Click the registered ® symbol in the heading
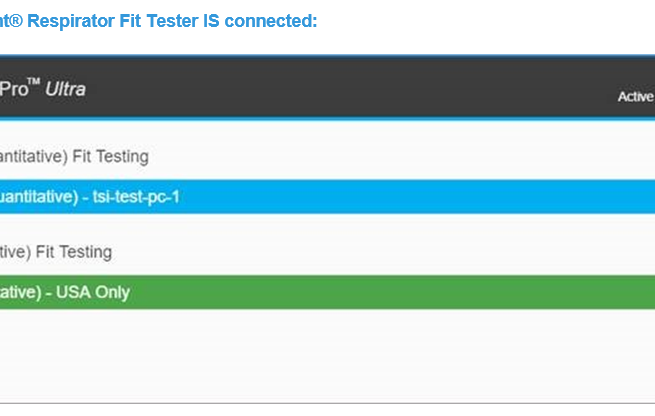The image size is (655, 416). (x=15, y=20)
